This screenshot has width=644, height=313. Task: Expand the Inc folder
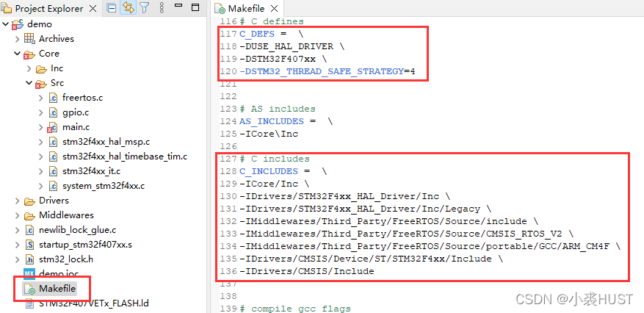pyautogui.click(x=29, y=68)
